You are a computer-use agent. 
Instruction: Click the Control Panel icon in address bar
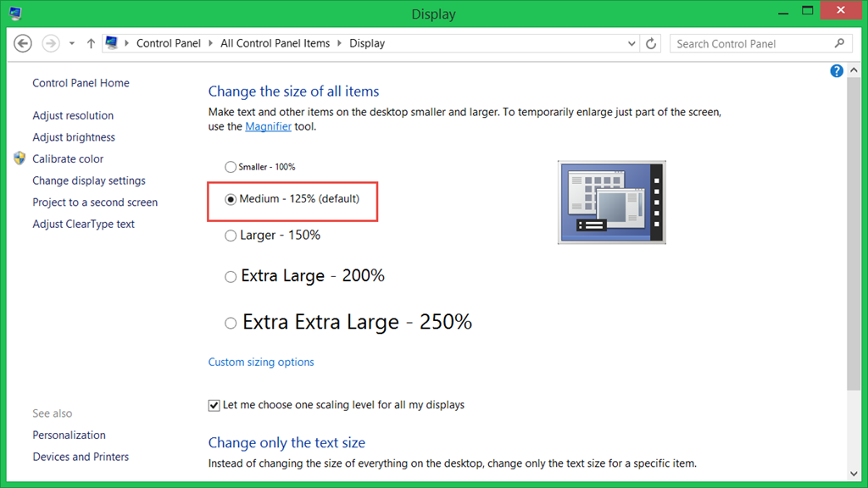click(111, 43)
